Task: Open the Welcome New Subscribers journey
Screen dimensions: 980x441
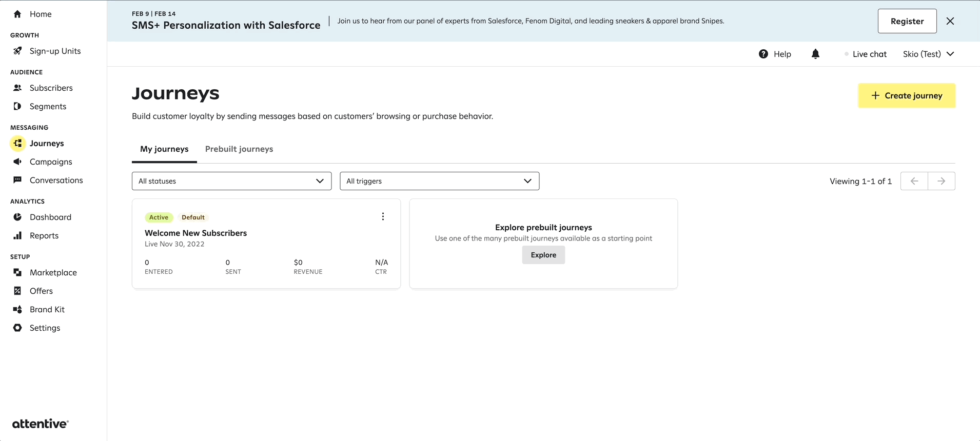Action: [x=195, y=233]
